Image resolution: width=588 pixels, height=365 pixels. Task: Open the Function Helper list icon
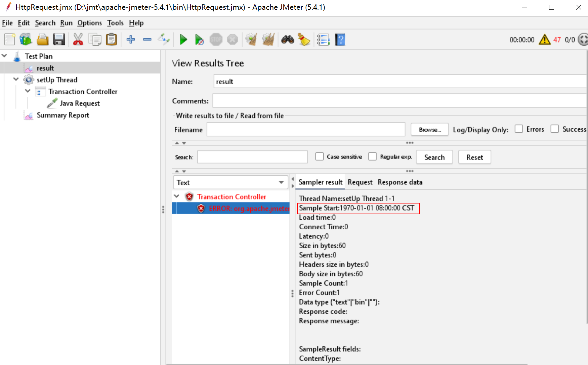[x=323, y=40]
